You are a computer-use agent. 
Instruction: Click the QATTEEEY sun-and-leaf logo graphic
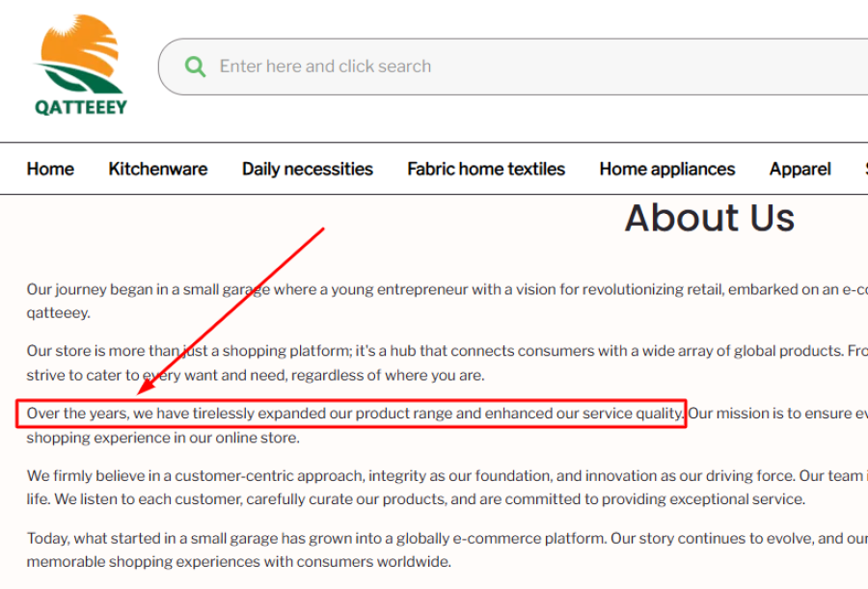pos(80,54)
